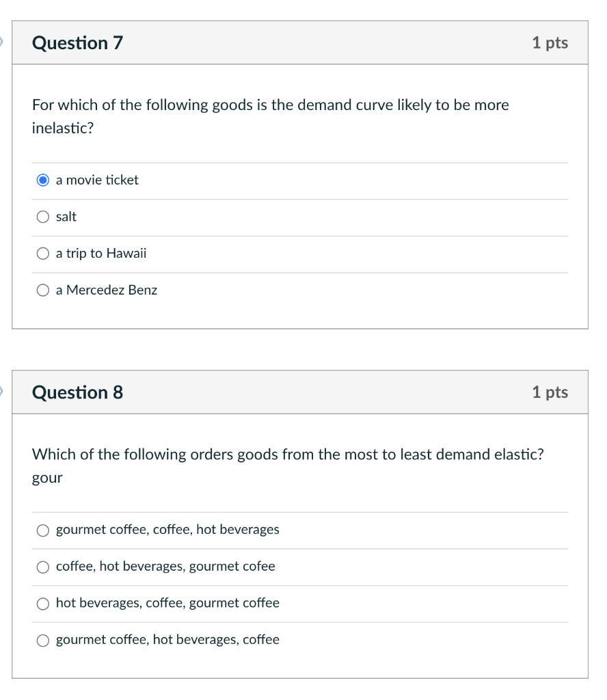Choose radio button for 'gourmet coffee, coffee, hot beverages'

pos(43,530)
